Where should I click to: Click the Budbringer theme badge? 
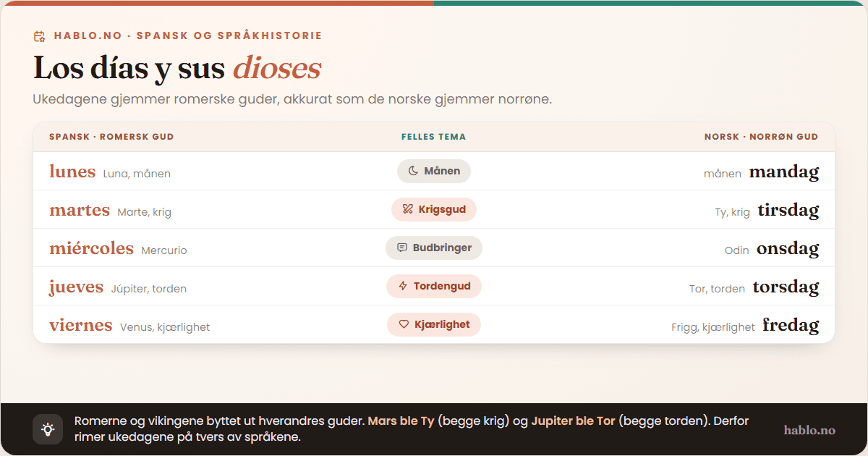coord(434,248)
